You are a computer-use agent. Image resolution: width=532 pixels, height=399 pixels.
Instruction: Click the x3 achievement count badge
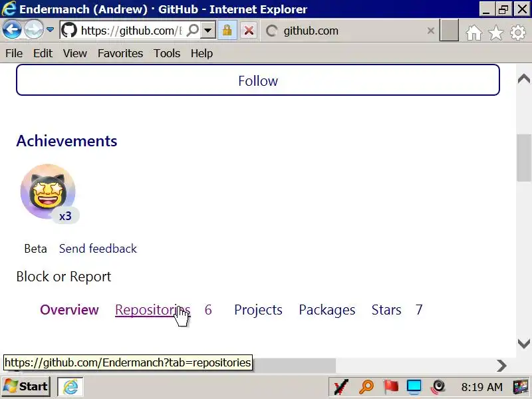point(65,215)
